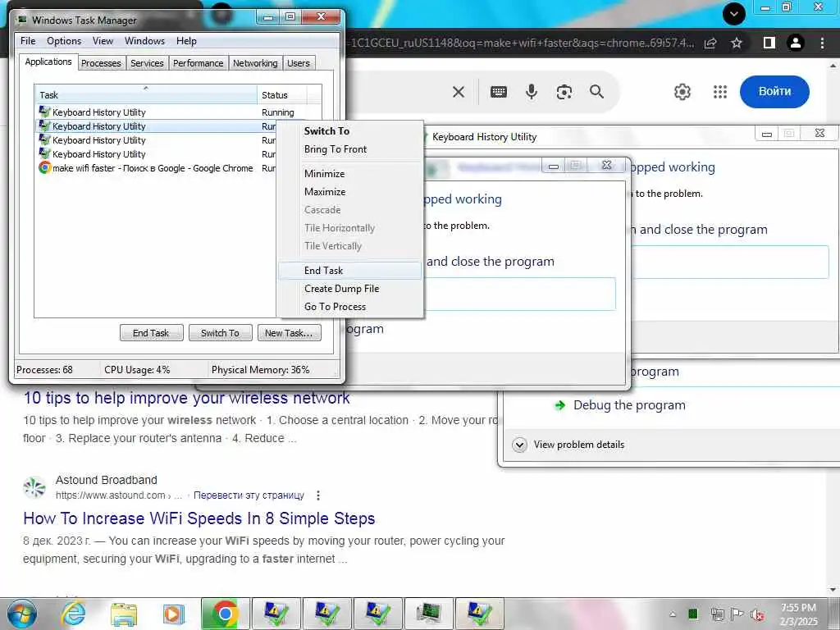Switch to the Performance tab
This screenshot has height=630, width=840.
pyautogui.click(x=199, y=63)
